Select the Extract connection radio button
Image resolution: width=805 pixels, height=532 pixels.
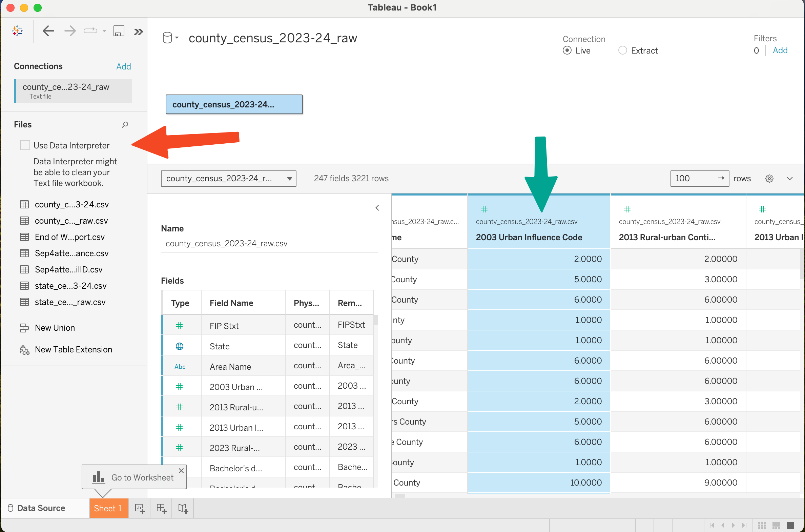(622, 50)
